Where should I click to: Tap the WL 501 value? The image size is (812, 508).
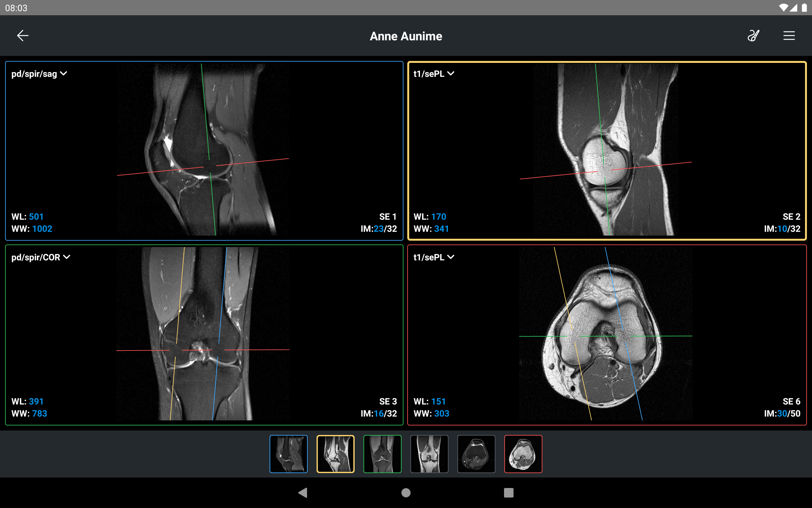(36, 217)
